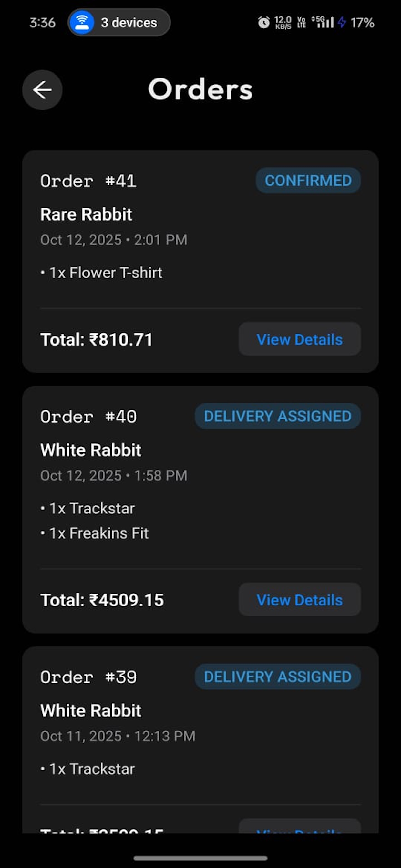
Task: Tap the battery charging bolt icon
Action: pyautogui.click(x=342, y=23)
